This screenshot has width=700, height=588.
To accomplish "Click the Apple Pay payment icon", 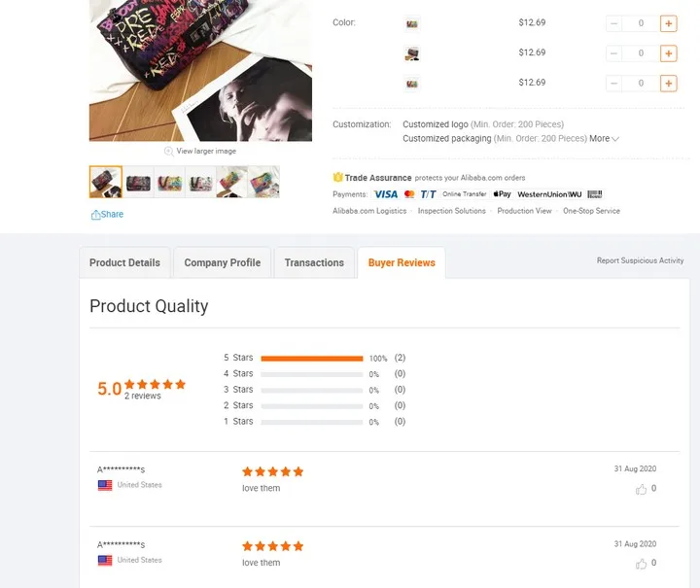I will point(502,194).
